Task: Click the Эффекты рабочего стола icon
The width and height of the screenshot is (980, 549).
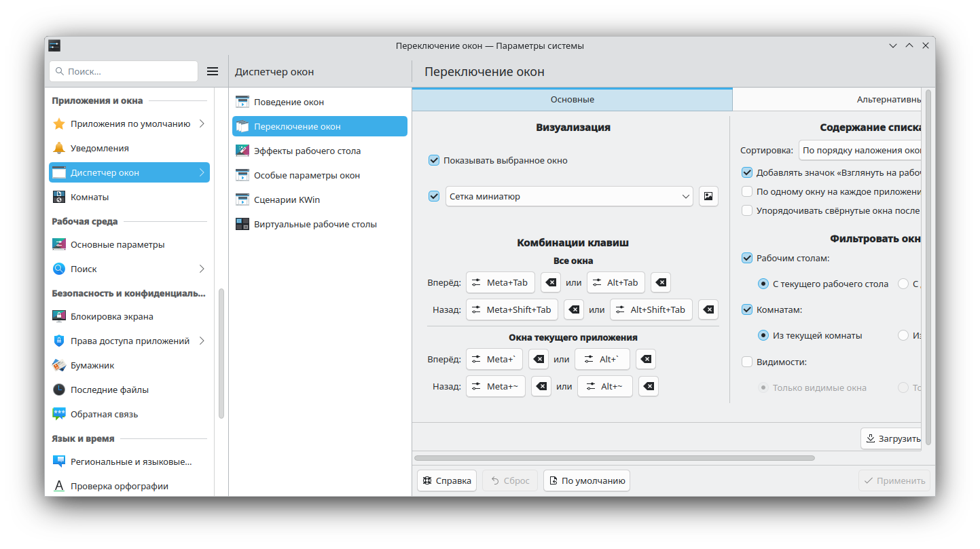Action: (x=242, y=151)
